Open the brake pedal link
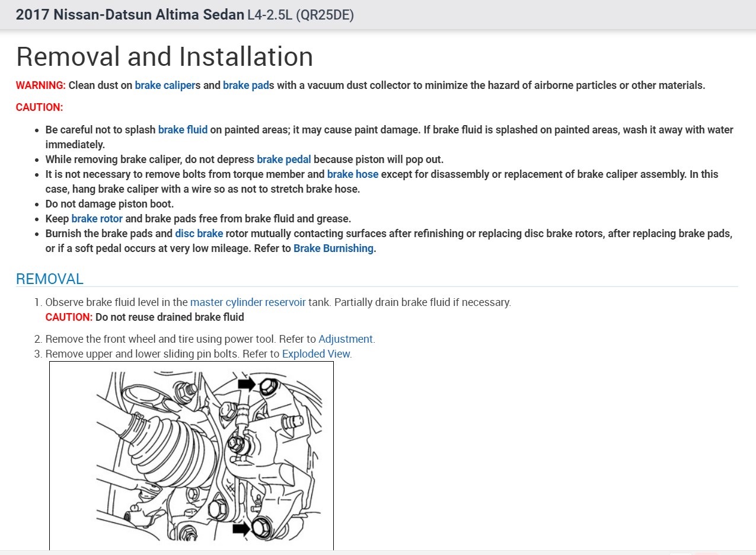Viewport: 756px width, 555px height. point(284,160)
